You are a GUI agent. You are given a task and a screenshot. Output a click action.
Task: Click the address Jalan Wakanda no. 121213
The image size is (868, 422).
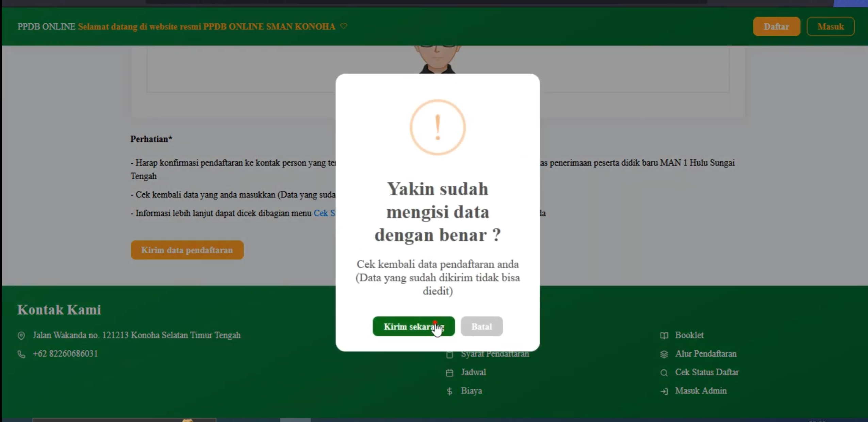pos(136,335)
